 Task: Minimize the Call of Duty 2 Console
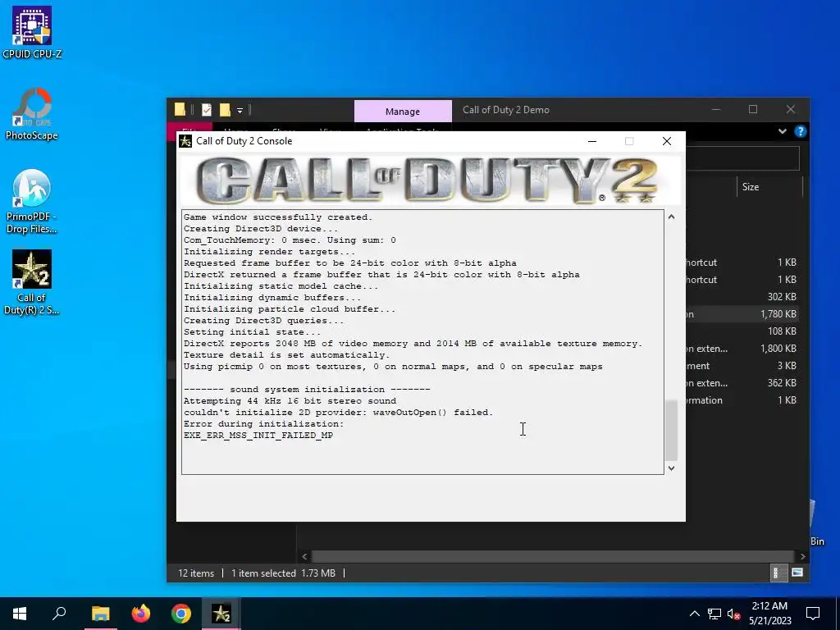click(592, 141)
